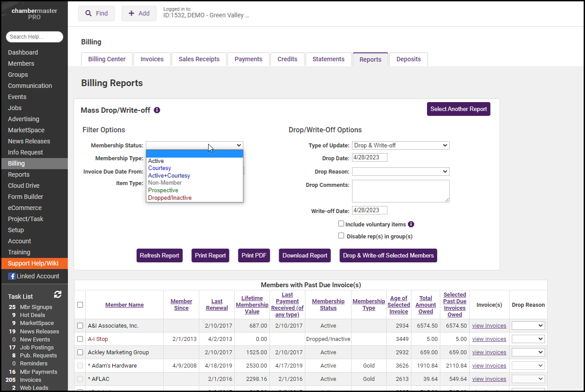Click Select Another Report button
The height and width of the screenshot is (392, 585).
459,109
